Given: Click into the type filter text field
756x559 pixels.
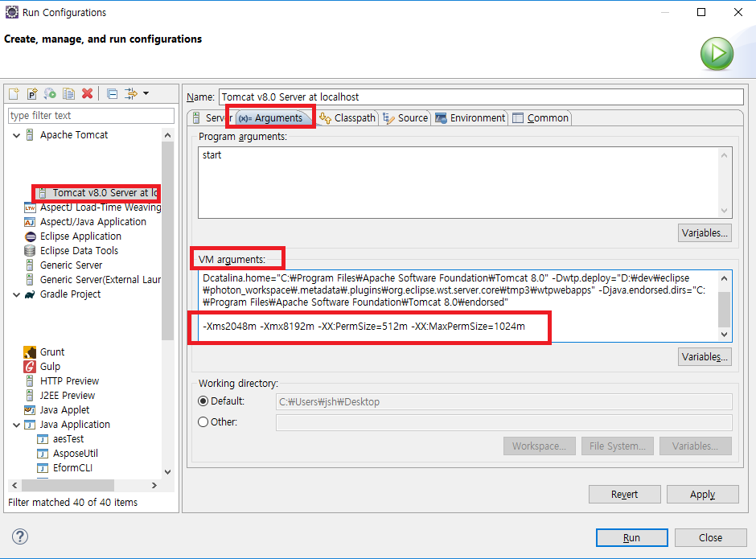Looking at the screenshot, I should tap(91, 116).
